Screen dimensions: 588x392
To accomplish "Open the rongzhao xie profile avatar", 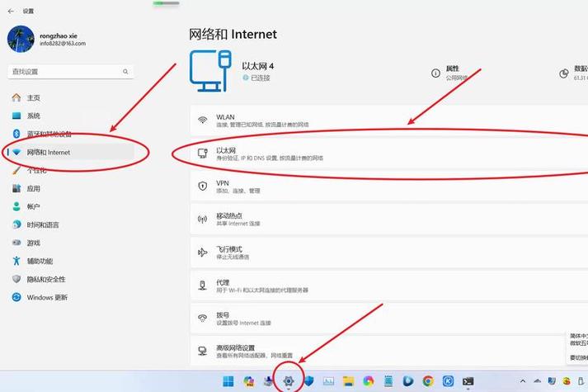I will (21, 39).
